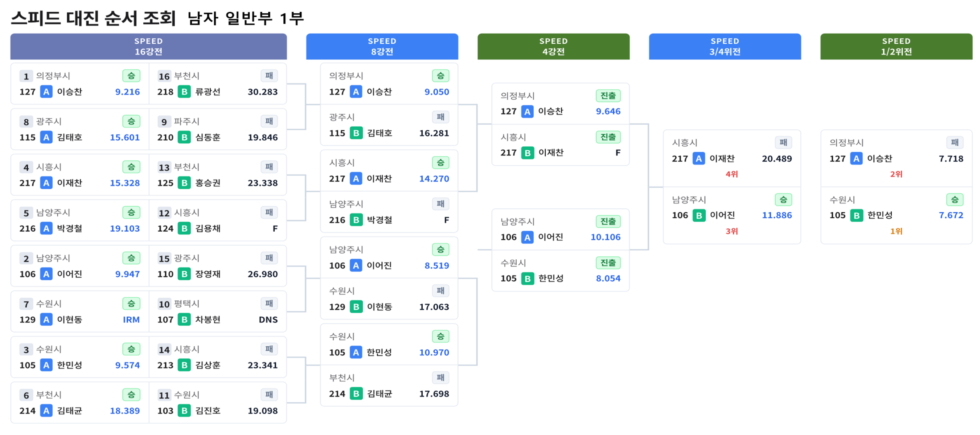This screenshot has height=435, width=980.
Task: Go to the SPEED 1/2위전 header
Action: point(896,47)
